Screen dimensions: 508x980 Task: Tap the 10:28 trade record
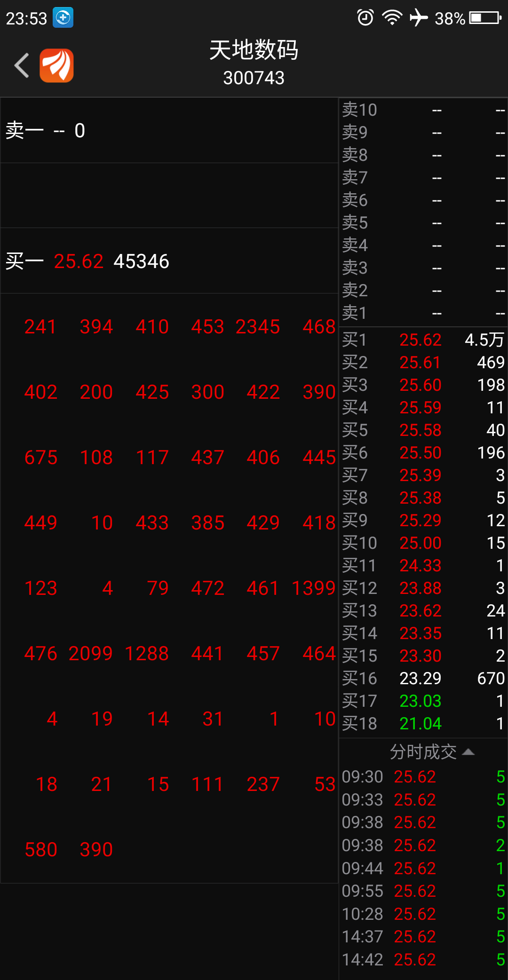point(423,914)
